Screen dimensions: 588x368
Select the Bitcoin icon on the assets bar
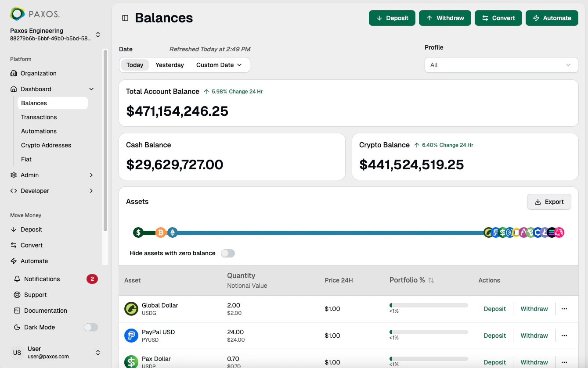(x=161, y=232)
